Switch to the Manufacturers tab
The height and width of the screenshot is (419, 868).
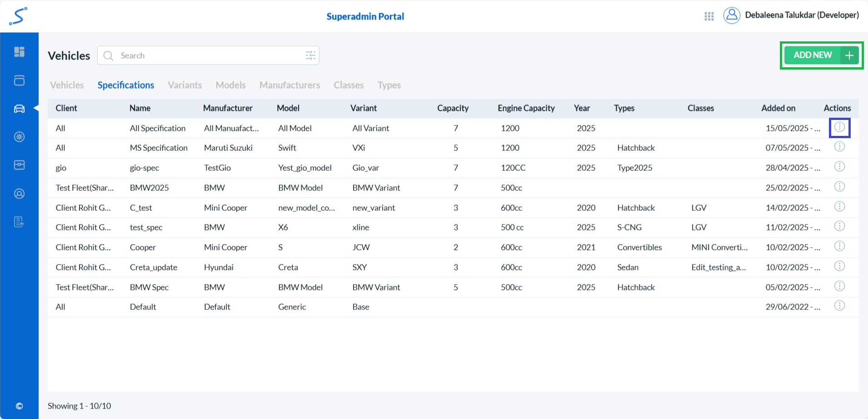pyautogui.click(x=289, y=85)
